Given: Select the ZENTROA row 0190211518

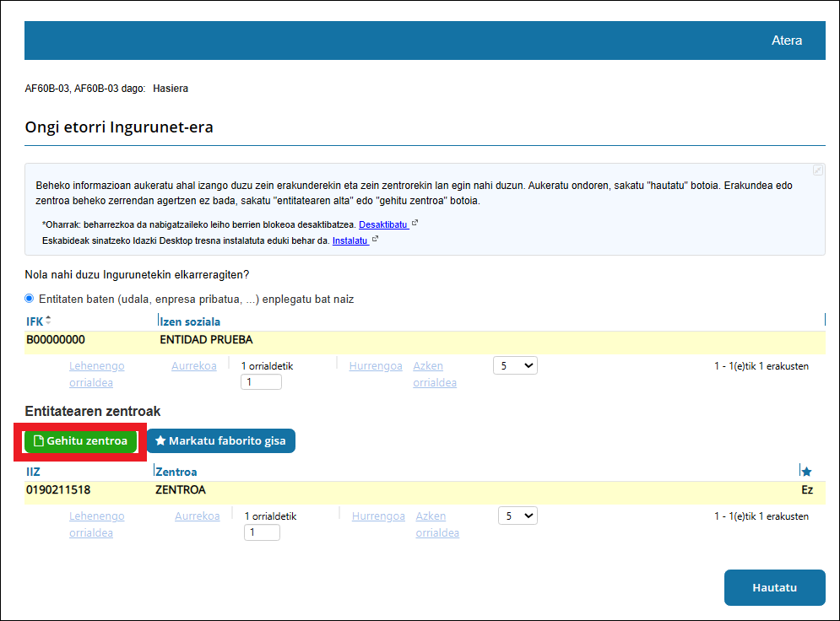Looking at the screenshot, I should (x=181, y=490).
